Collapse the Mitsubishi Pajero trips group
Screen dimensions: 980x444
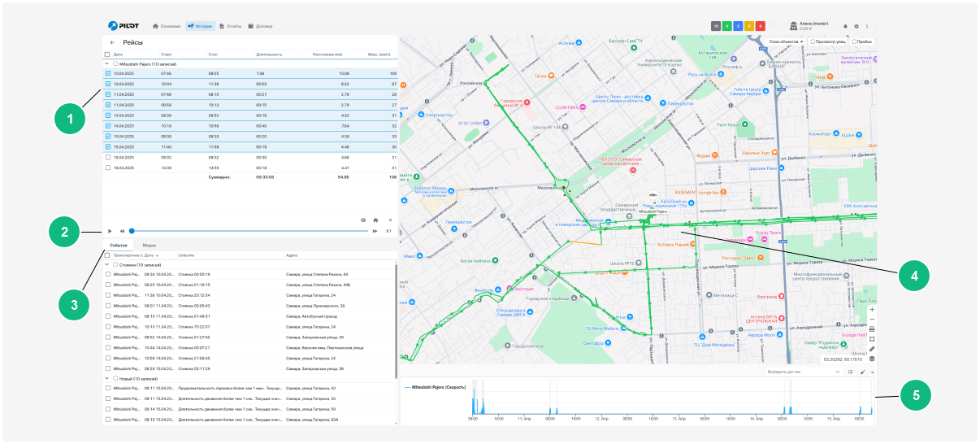(106, 63)
